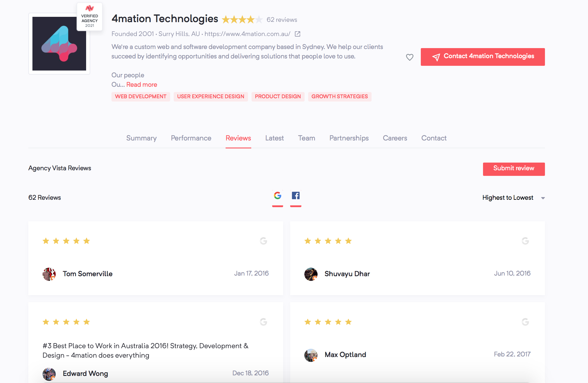This screenshot has width=588, height=383.
Task: Enable the Google review source filter
Action: tap(277, 196)
